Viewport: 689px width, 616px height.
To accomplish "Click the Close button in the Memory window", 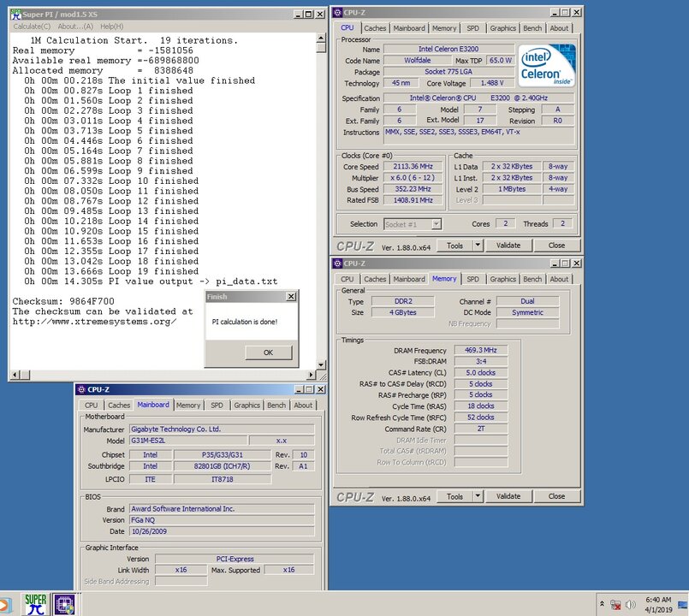I will pyautogui.click(x=556, y=496).
